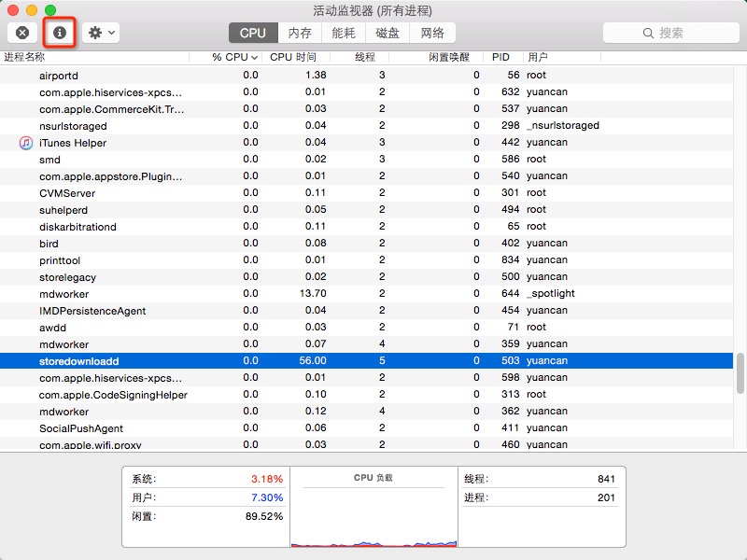Click the 进程 count 201

tap(606, 497)
